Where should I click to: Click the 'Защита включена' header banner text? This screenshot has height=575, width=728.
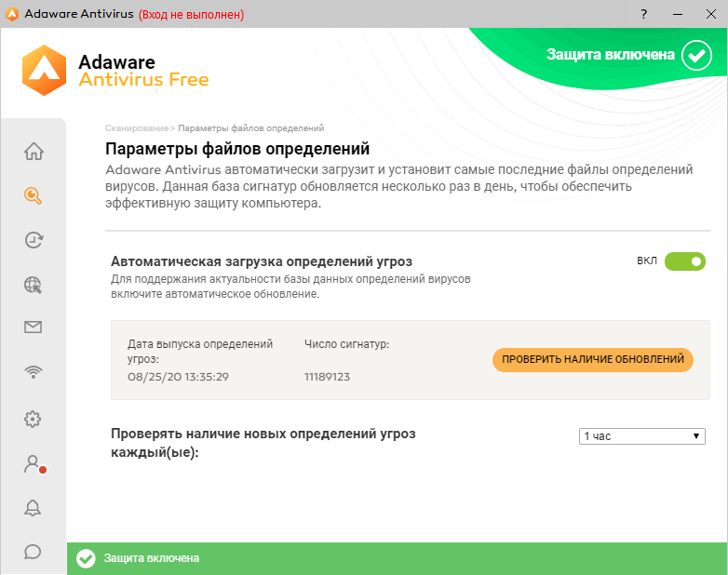[610, 55]
